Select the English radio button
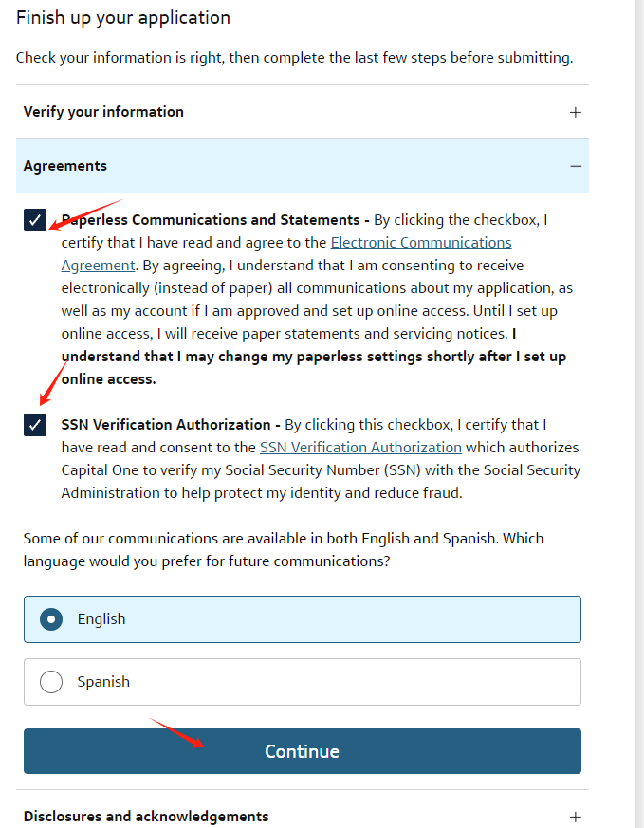Image resolution: width=644 pixels, height=828 pixels. pos(51,619)
